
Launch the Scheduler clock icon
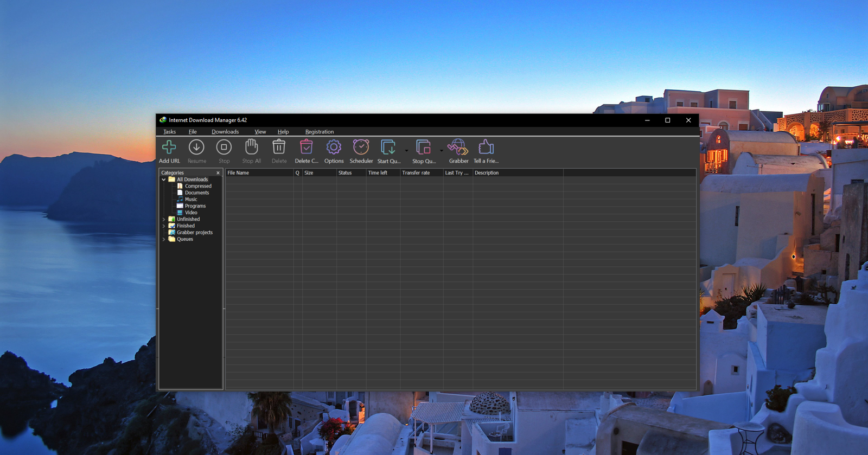(361, 148)
